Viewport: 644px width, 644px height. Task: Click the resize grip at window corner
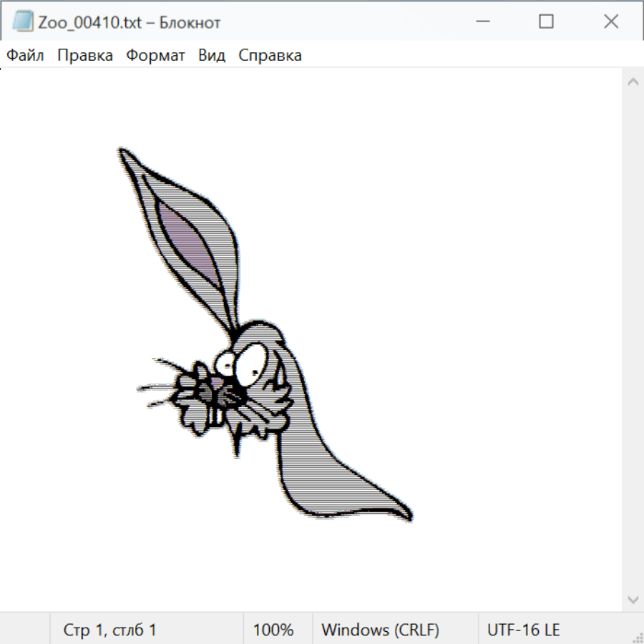(x=637, y=637)
